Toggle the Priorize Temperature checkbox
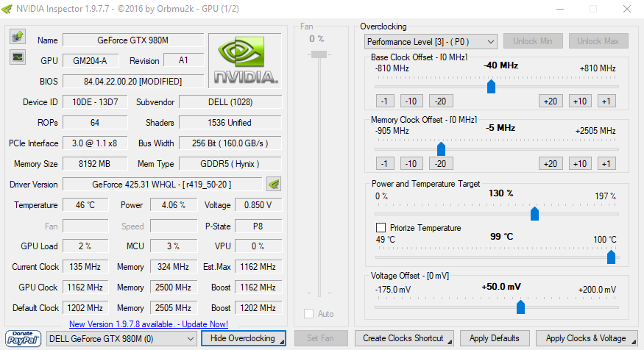 point(381,228)
